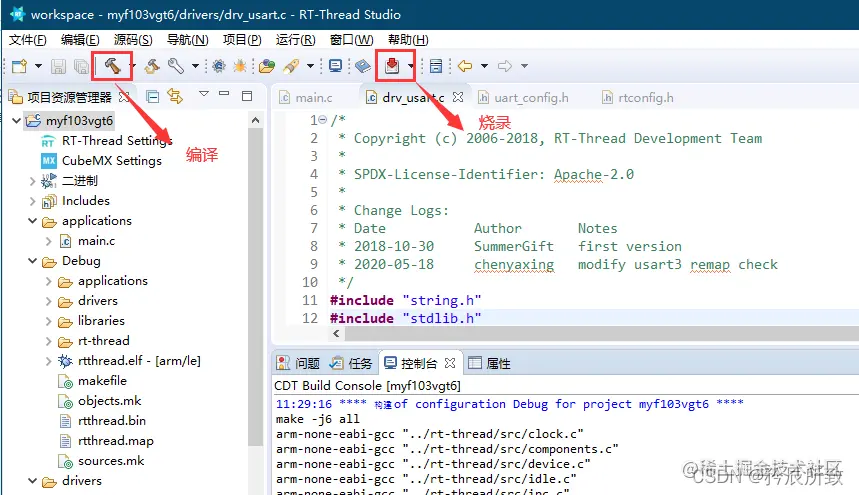Screen dimensions: 859x495
Task: Click the blue book SDK manager icon
Action: point(363,66)
